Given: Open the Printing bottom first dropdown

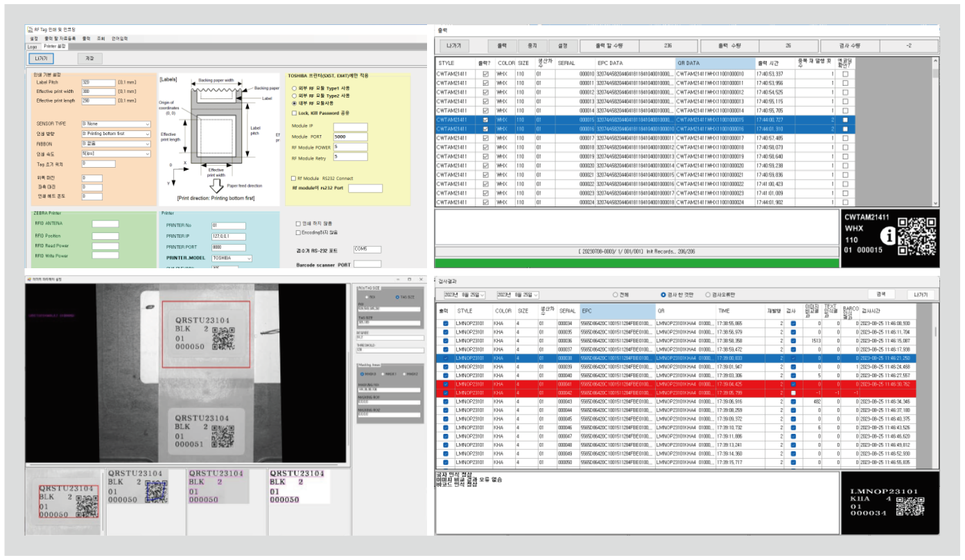Looking at the screenshot, I should [116, 134].
